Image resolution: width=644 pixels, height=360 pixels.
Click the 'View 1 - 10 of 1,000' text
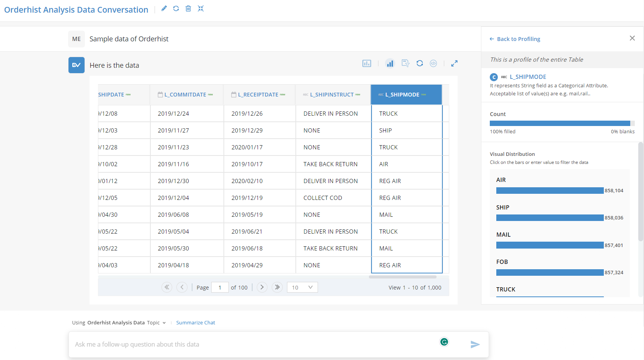coord(415,288)
